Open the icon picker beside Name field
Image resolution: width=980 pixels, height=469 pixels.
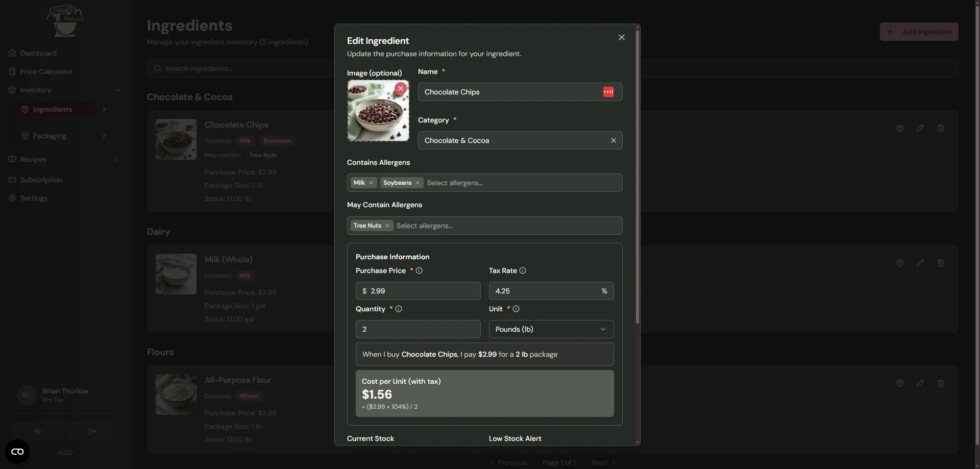608,92
